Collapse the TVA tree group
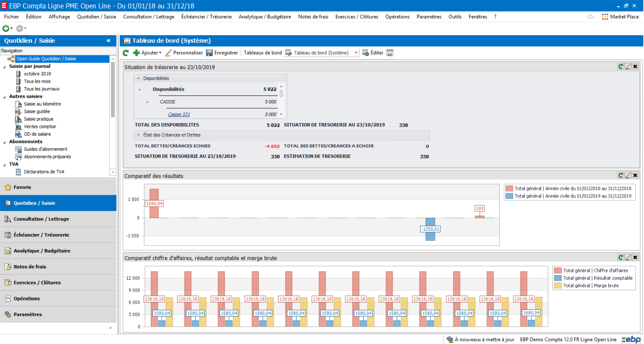This screenshot has width=644, height=344. pos(4,165)
